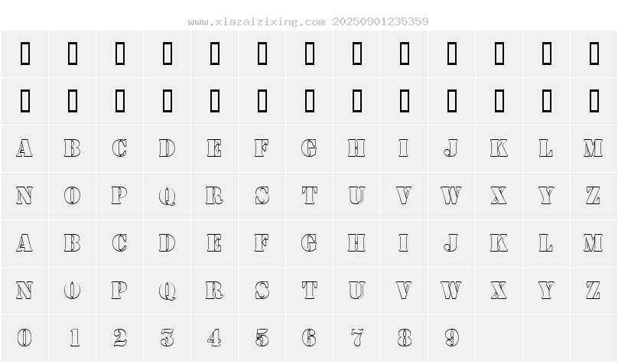618x364 pixels.
Task: Select the letter G glyph in the third row
Action: click(309, 148)
